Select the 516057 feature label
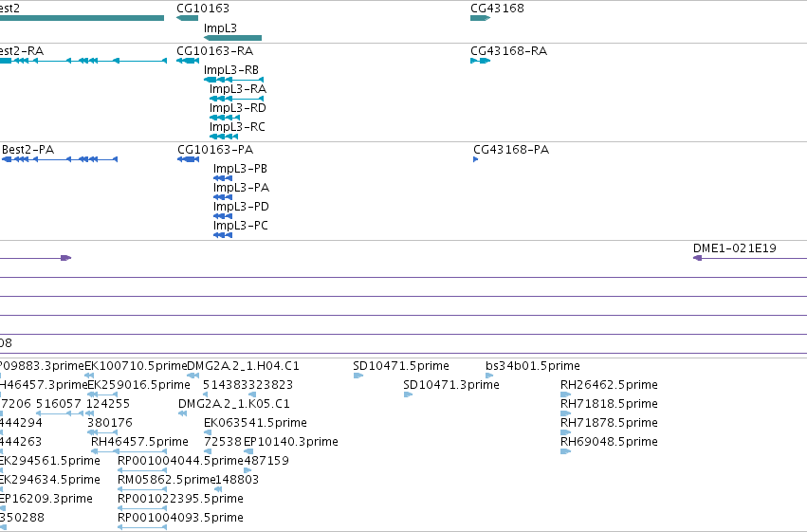The height and width of the screenshot is (532, 807). click(59, 404)
